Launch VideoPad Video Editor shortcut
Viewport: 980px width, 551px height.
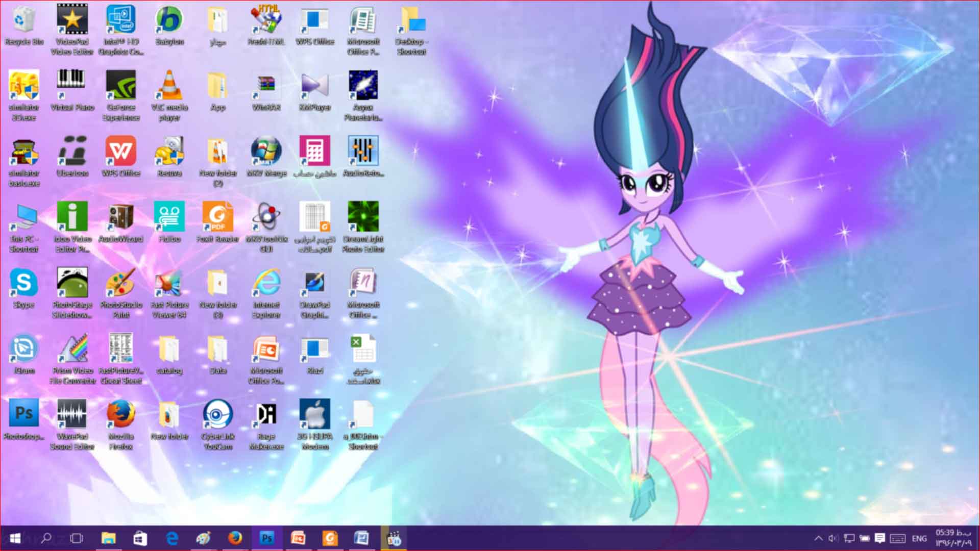[72, 30]
